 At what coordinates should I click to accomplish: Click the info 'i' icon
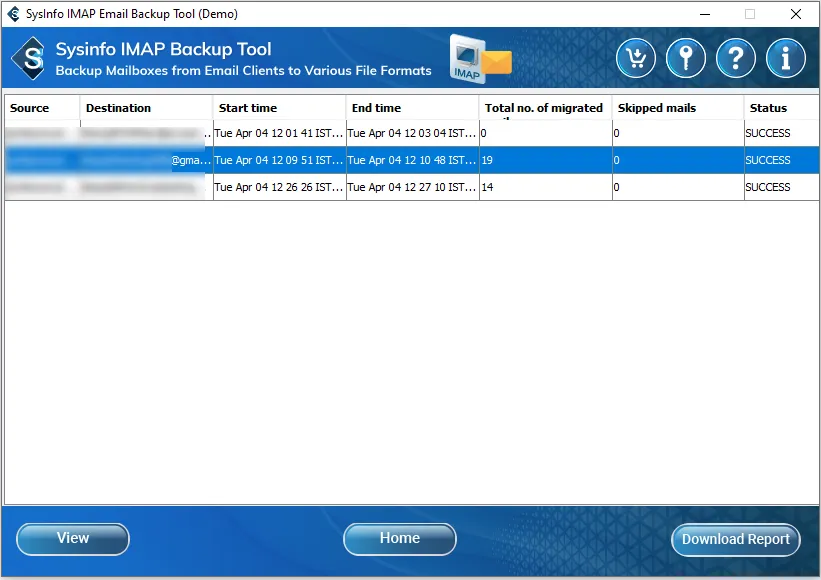pyautogui.click(x=786, y=59)
